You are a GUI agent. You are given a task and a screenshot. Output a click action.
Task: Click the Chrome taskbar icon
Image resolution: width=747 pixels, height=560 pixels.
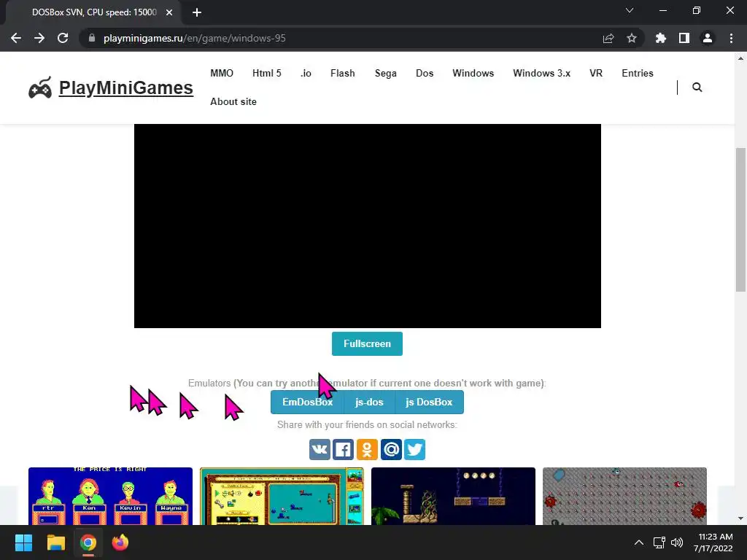point(88,542)
